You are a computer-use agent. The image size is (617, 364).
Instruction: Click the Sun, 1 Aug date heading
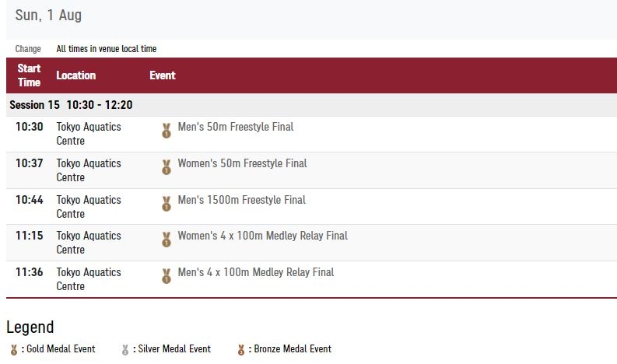(x=48, y=16)
